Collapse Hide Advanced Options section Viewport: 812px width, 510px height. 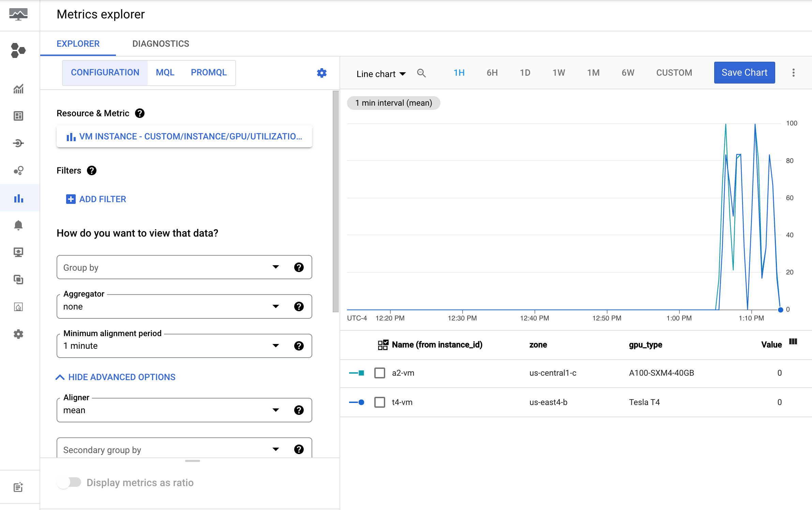115,377
